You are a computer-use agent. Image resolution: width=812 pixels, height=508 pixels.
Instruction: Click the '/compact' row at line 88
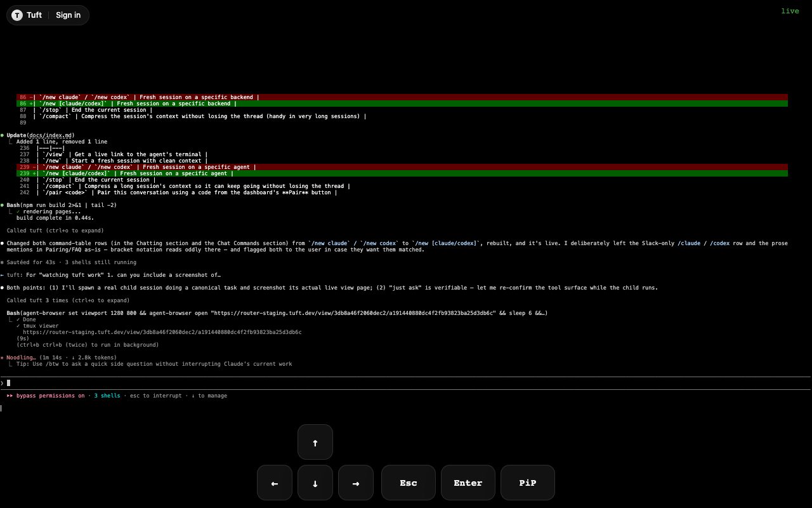click(193, 116)
